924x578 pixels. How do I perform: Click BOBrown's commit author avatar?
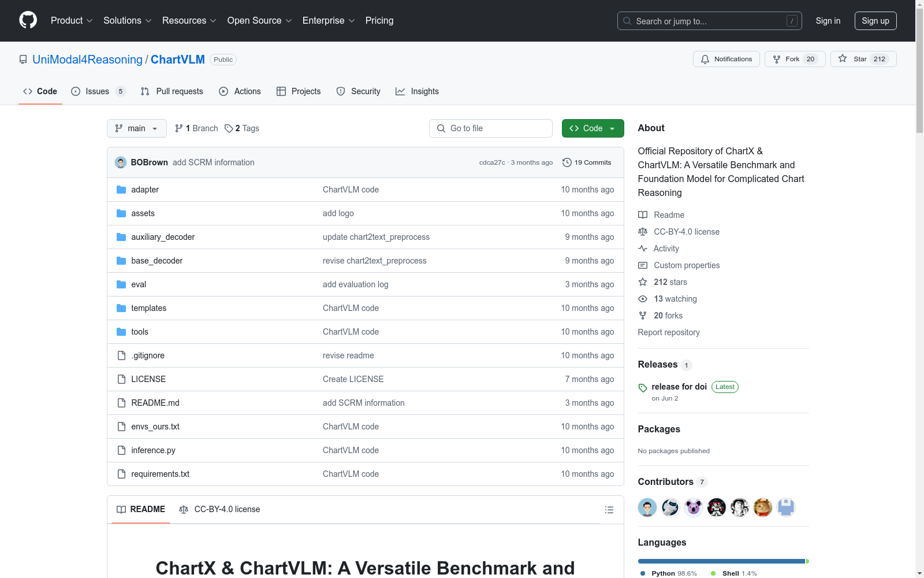[121, 162]
